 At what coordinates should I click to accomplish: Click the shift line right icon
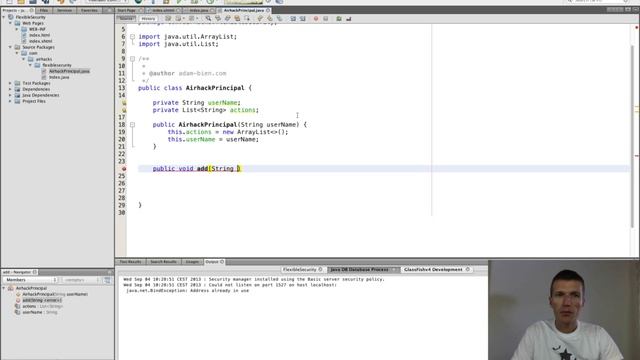(303, 18)
